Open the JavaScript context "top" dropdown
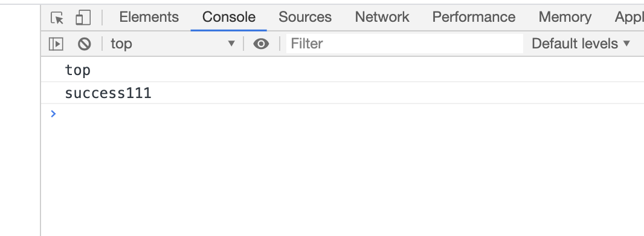Viewport: 644px width, 236px height. click(173, 44)
